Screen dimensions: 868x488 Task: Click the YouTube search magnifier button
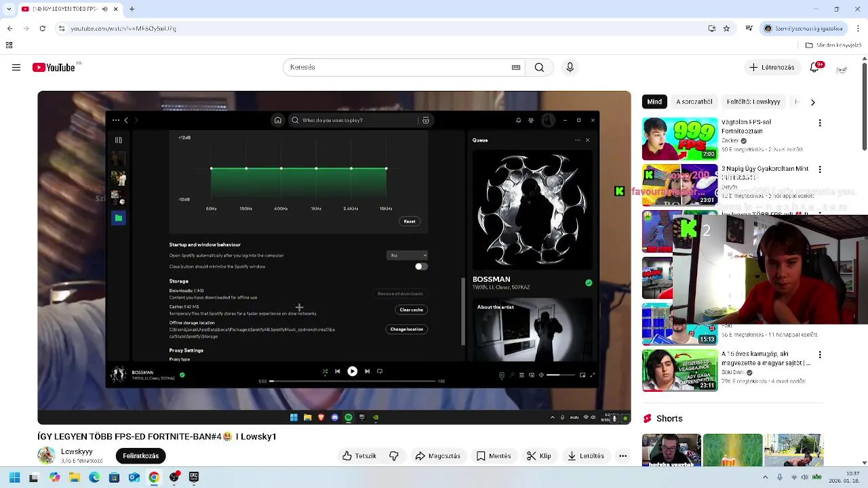[539, 67]
